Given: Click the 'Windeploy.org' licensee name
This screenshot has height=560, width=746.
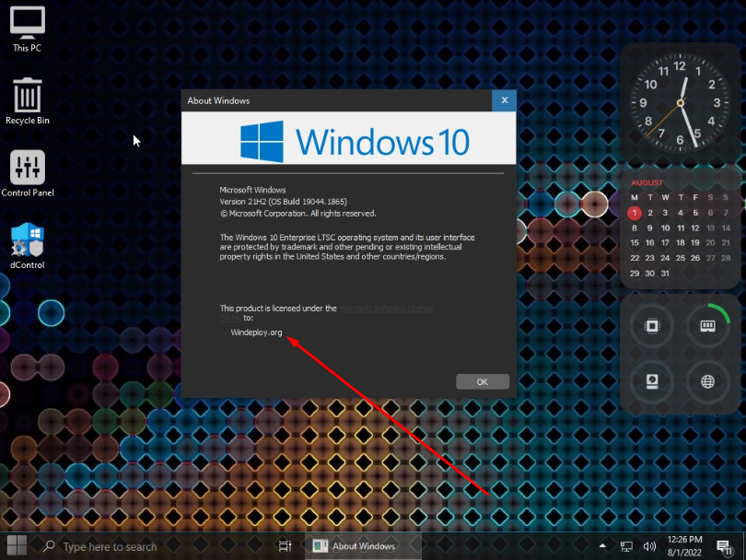Looking at the screenshot, I should pyautogui.click(x=256, y=332).
